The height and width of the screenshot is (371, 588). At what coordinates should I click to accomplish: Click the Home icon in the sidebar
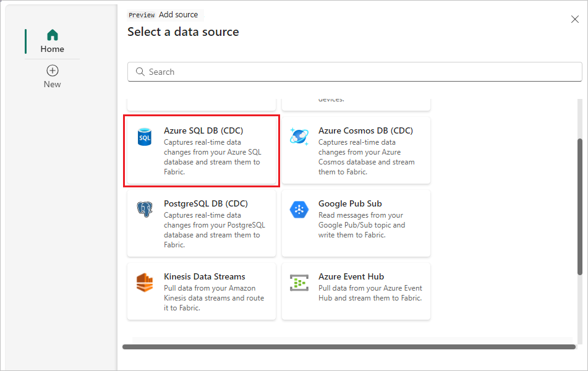(x=52, y=35)
